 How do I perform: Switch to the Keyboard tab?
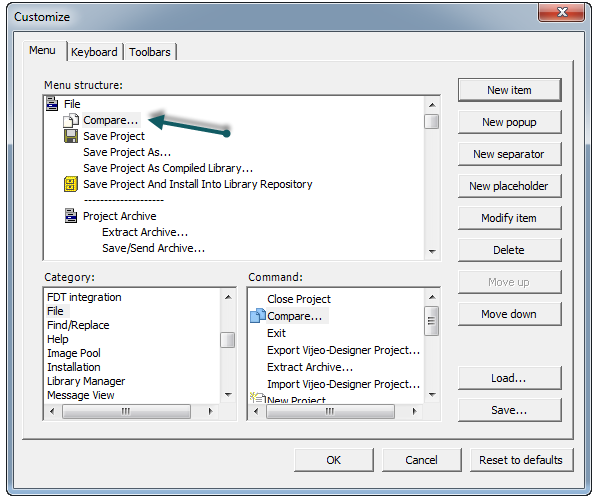94,52
